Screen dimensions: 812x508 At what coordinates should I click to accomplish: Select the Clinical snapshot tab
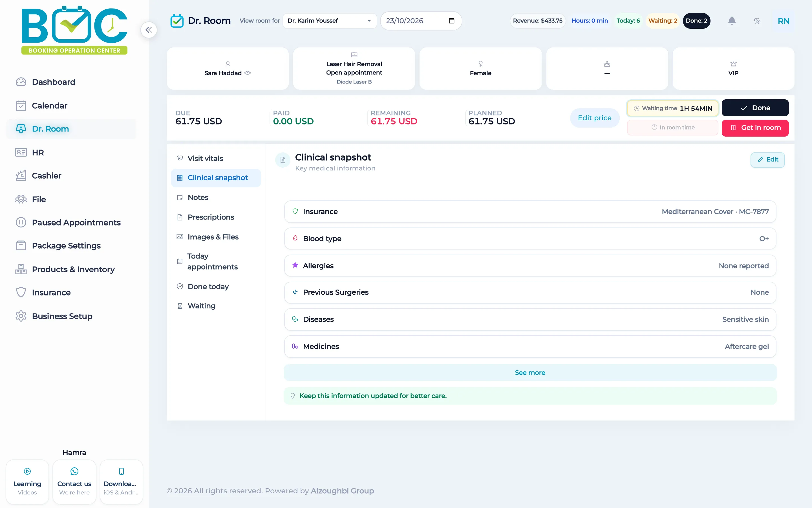[x=216, y=178]
